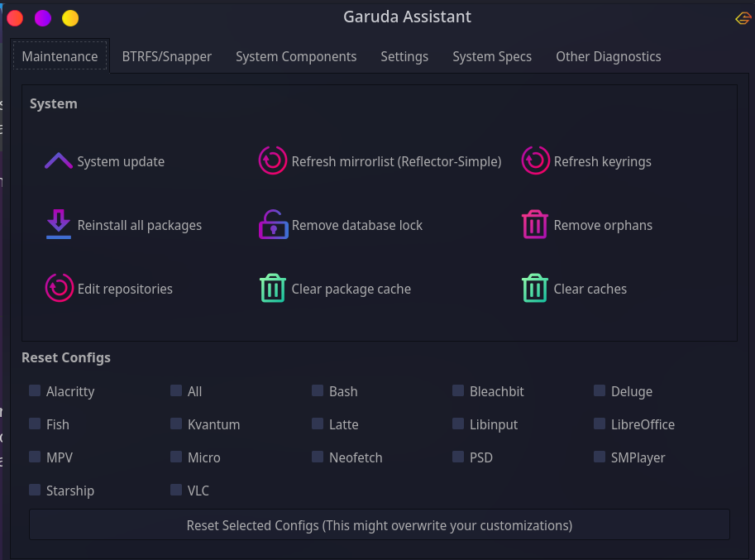Click the Refresh keyrings label
This screenshot has width=755, height=560.
pos(602,161)
